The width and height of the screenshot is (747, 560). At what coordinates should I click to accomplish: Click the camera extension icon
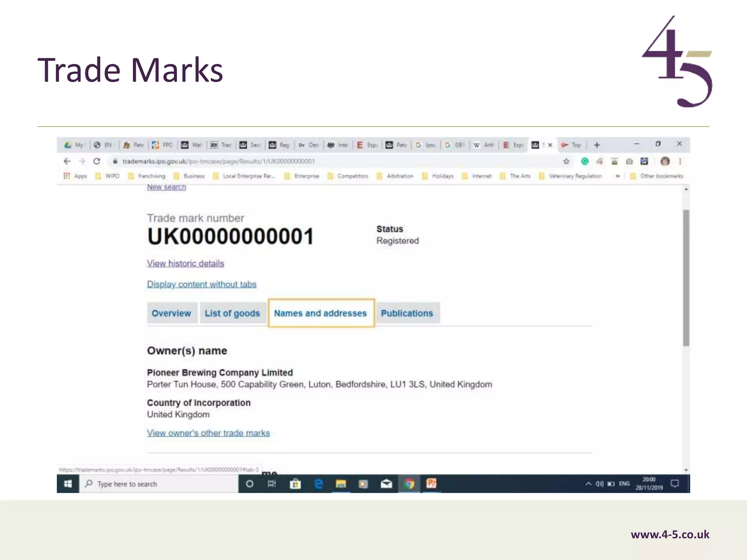click(x=629, y=161)
